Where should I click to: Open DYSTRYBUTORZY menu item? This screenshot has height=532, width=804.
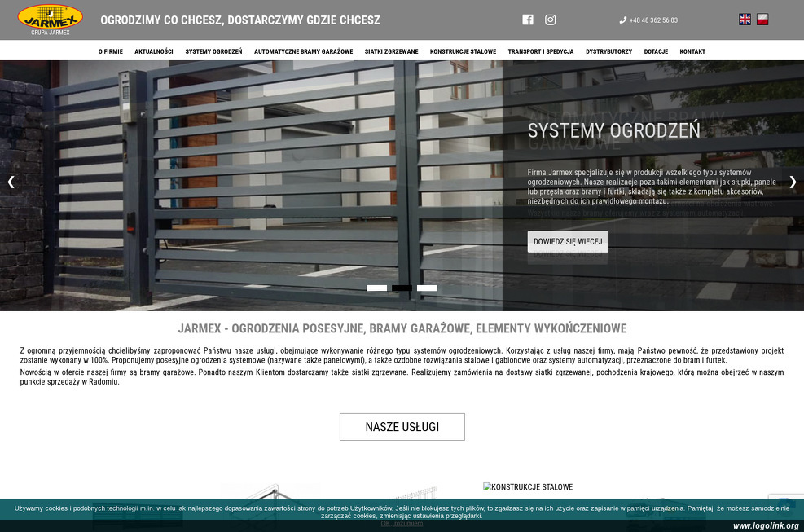pyautogui.click(x=608, y=51)
